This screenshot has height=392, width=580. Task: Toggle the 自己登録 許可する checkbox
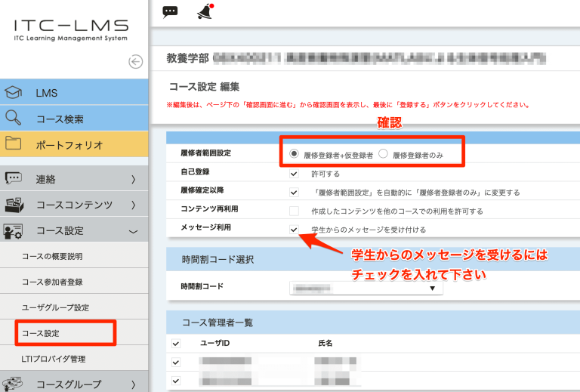pyautogui.click(x=295, y=173)
